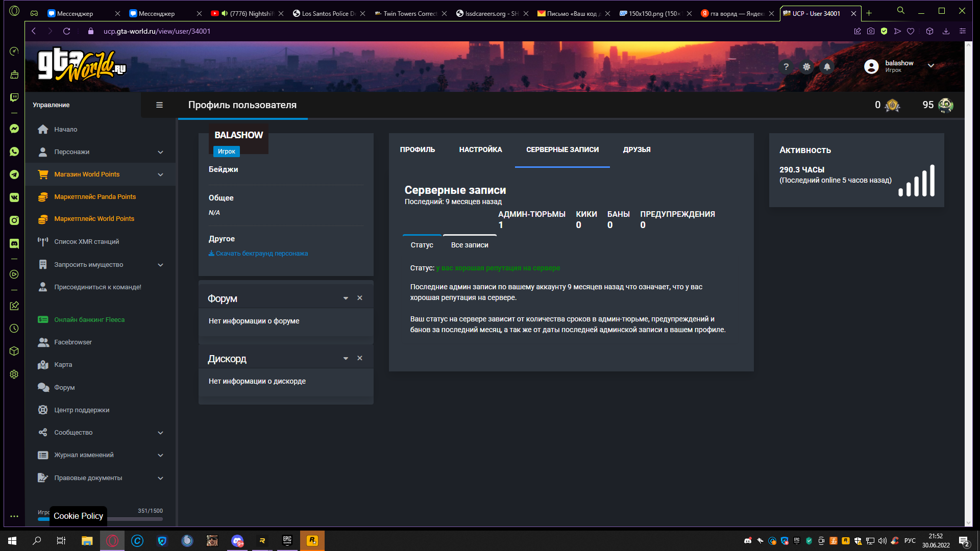Expand the Персонажи sidebar menu
Screen dimensions: 980x551
tap(101, 152)
